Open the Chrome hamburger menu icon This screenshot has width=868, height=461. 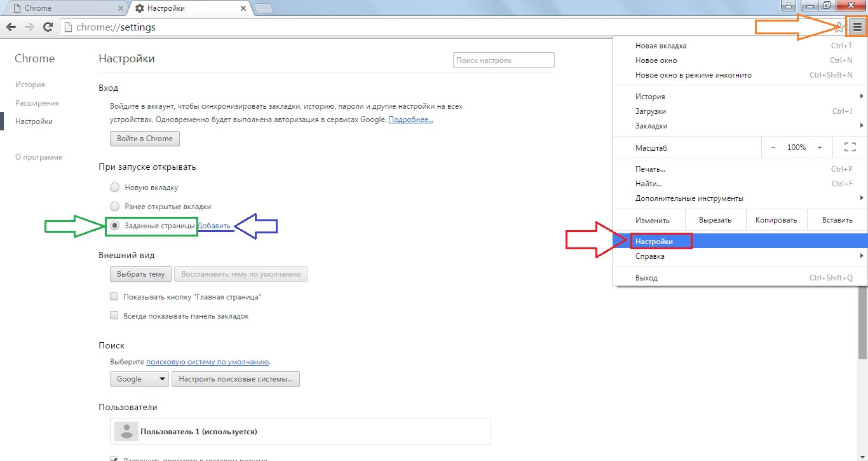coord(858,27)
